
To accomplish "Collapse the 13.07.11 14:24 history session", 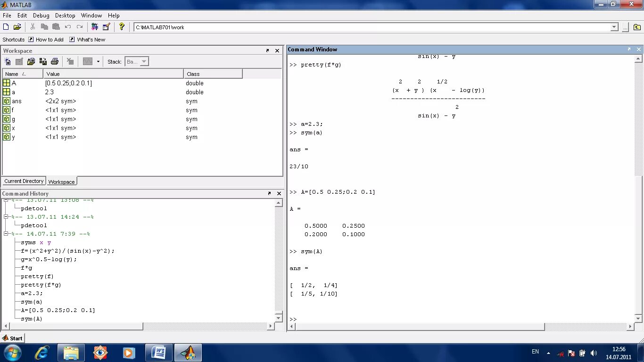I will [6, 217].
